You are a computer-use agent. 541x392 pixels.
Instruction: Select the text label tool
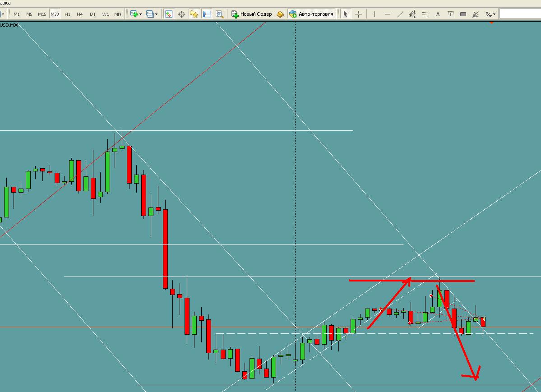(450, 14)
